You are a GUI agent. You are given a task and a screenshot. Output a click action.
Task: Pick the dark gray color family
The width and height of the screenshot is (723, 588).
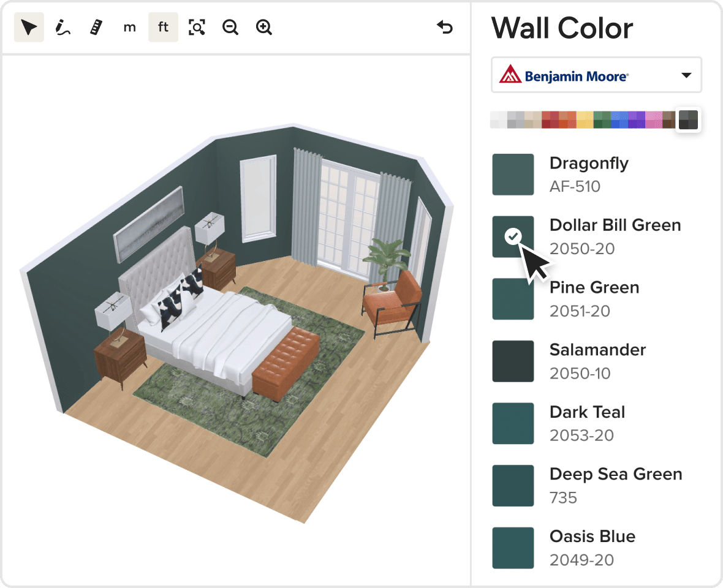(688, 119)
